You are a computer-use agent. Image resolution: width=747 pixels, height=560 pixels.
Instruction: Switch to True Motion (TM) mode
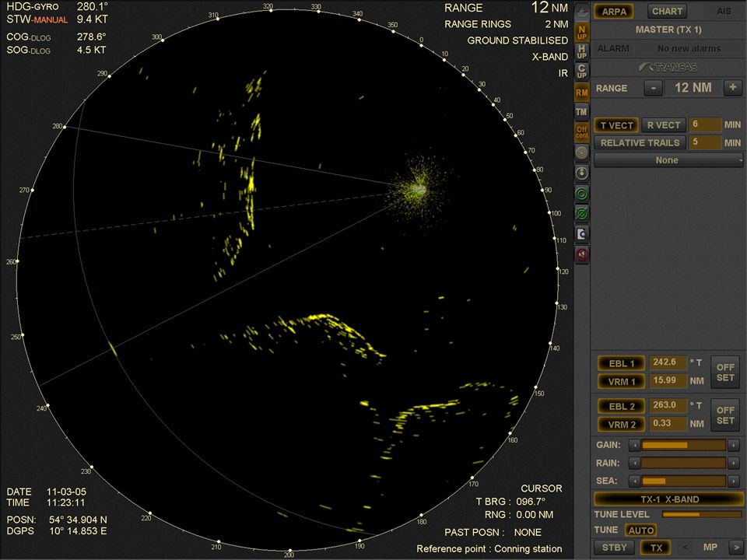[x=582, y=112]
